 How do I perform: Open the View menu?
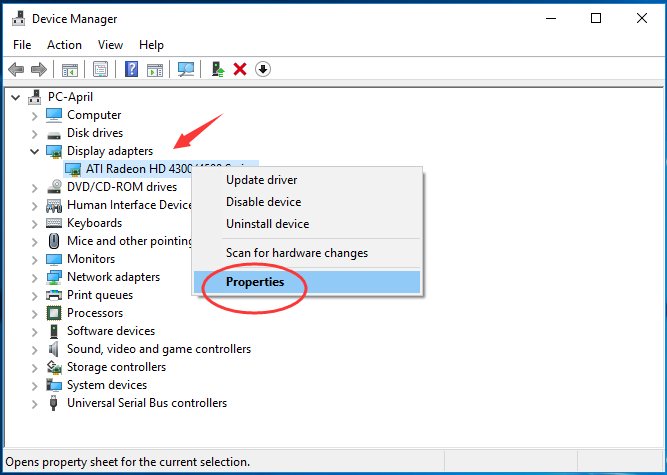pos(110,45)
